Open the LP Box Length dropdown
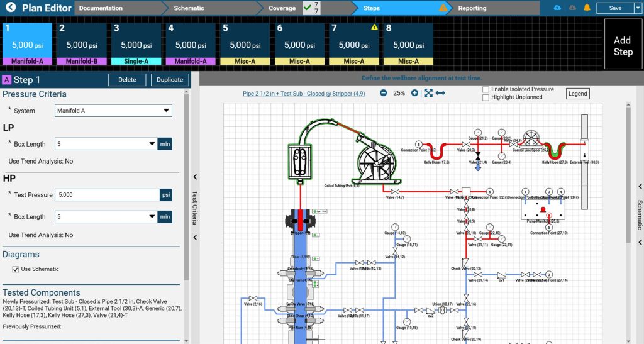This screenshot has height=344, width=644. coord(106,143)
